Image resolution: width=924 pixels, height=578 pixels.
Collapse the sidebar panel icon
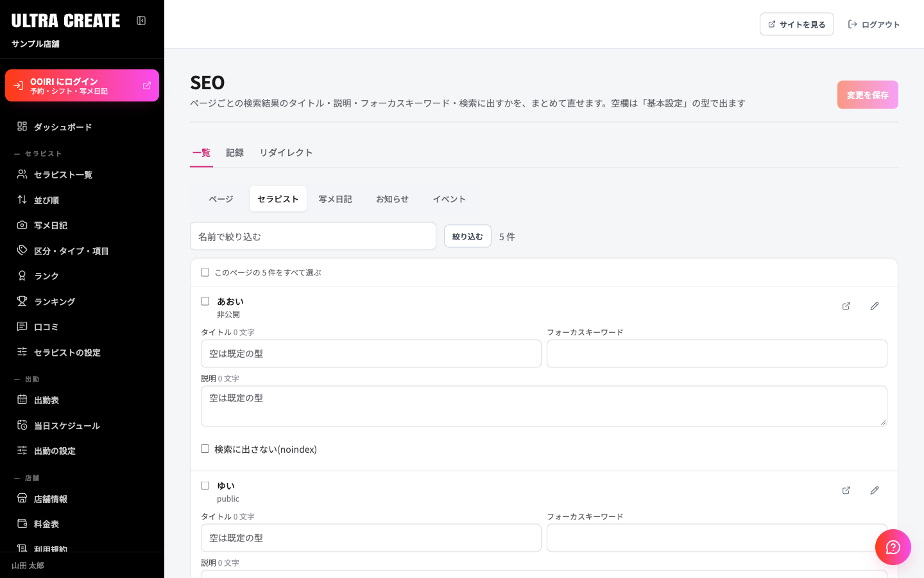141,21
